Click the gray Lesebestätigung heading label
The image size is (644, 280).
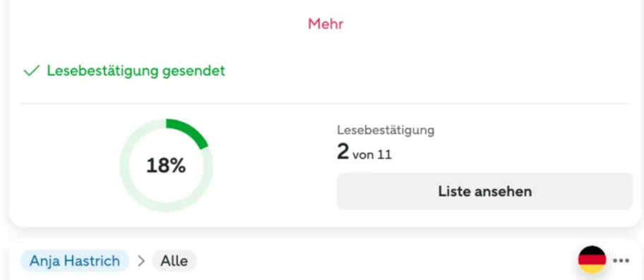point(386,130)
